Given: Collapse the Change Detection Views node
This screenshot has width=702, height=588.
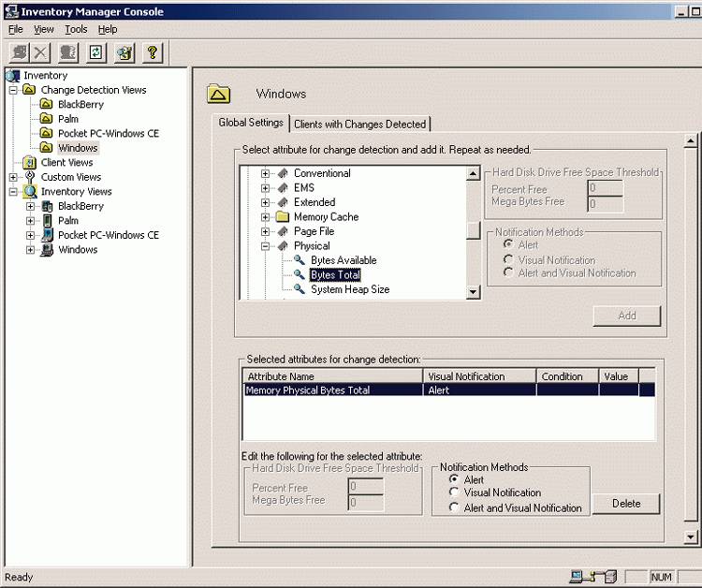Looking at the screenshot, I should click(13, 91).
